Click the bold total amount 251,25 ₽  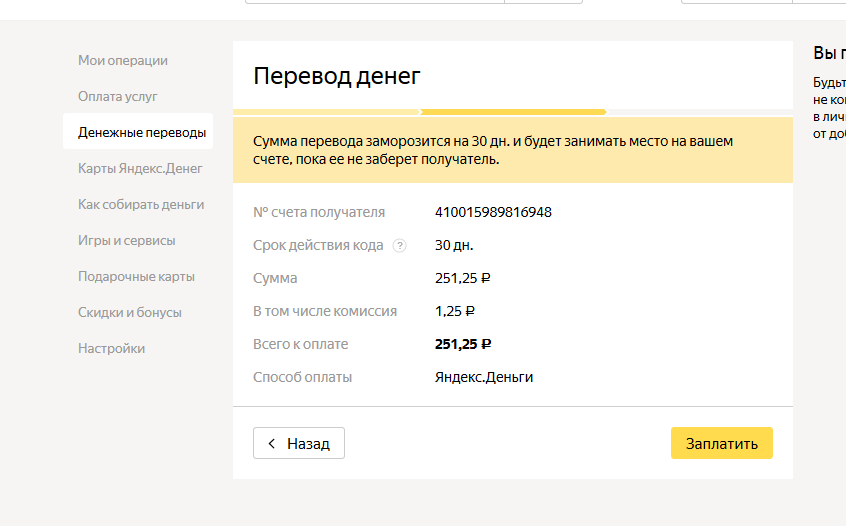coord(463,344)
